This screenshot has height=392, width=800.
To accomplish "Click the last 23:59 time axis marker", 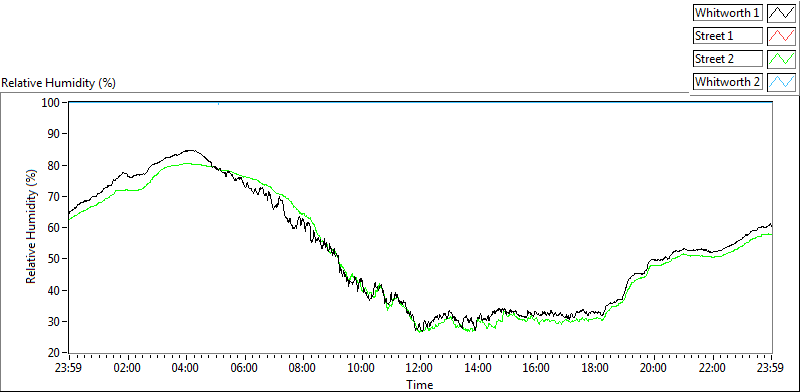I will coord(771,368).
